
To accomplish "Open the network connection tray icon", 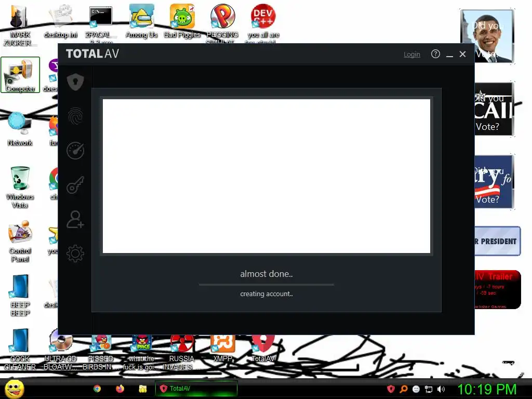I will (429, 389).
